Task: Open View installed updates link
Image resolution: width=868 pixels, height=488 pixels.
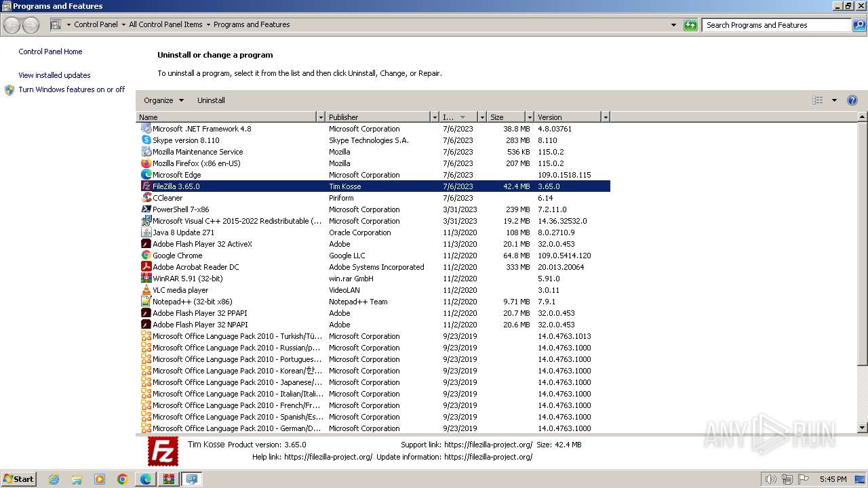Action: [54, 75]
